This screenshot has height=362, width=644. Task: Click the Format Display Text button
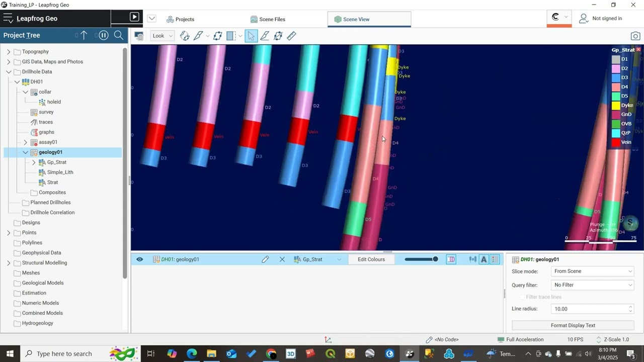coord(573,325)
